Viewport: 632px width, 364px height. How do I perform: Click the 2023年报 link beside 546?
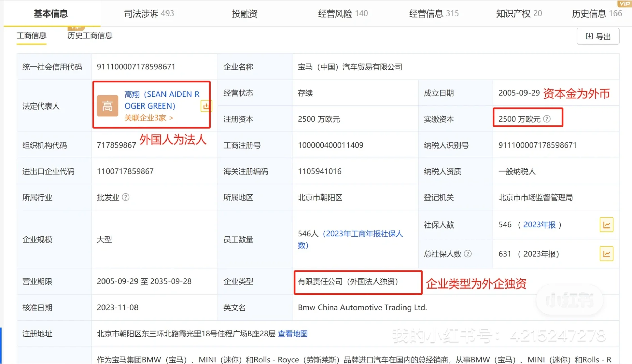coord(540,224)
